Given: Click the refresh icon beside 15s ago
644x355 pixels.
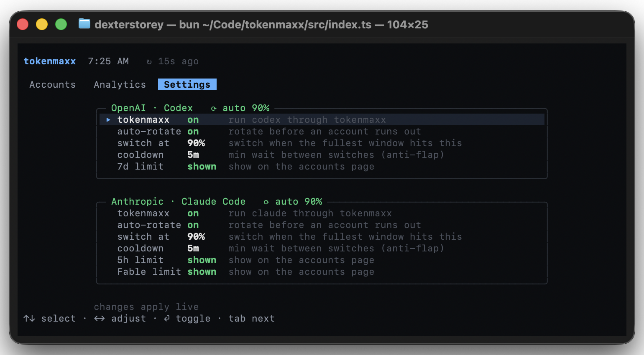Looking at the screenshot, I should [x=149, y=62].
